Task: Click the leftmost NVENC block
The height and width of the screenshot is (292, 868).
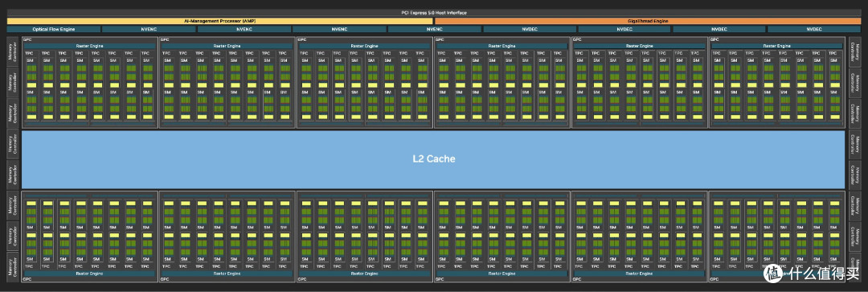Action: coord(149,29)
